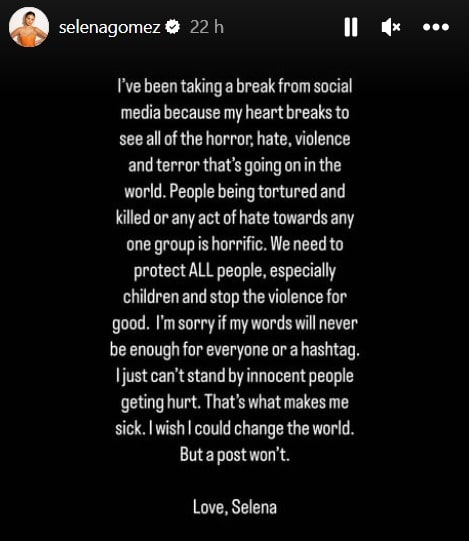
Task: Tap the "But a post won't." line
Action: (x=235, y=455)
